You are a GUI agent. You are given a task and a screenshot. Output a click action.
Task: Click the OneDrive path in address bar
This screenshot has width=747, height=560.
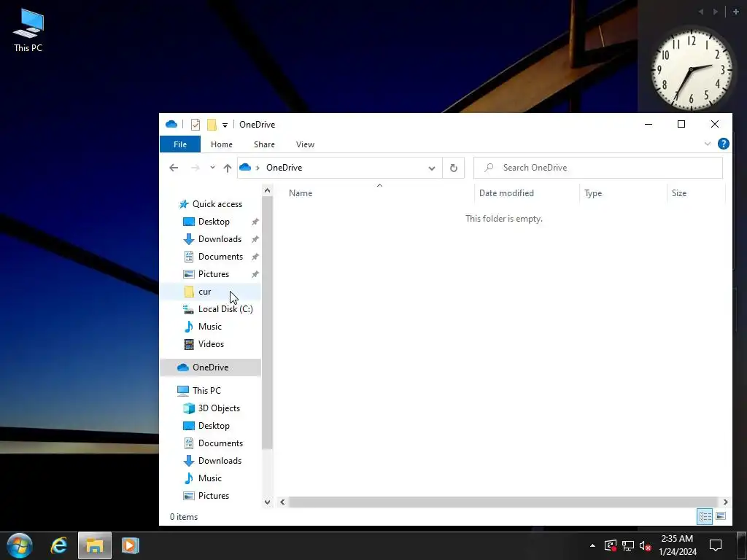[x=284, y=168]
